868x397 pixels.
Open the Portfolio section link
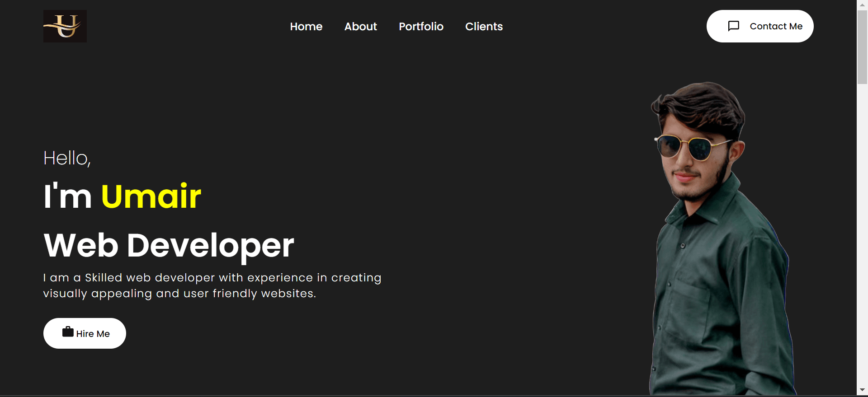coord(421,27)
